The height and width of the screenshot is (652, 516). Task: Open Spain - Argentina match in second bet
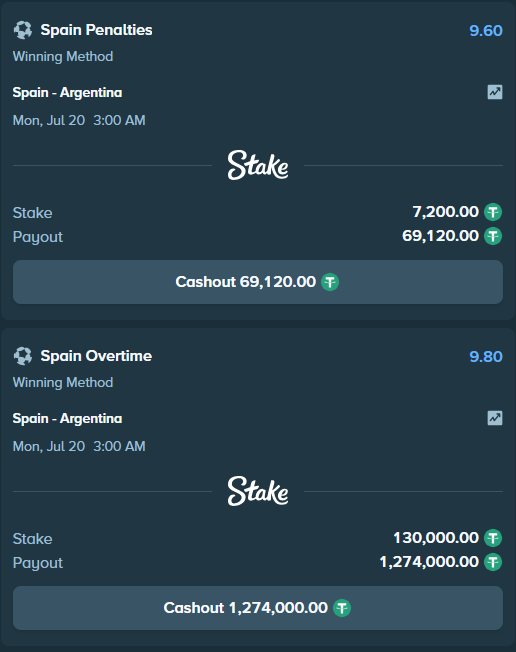tap(67, 418)
